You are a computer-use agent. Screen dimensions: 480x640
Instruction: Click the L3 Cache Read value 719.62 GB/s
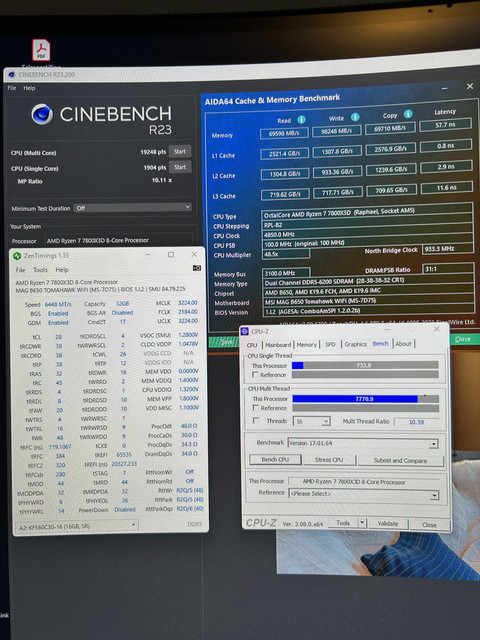pyautogui.click(x=285, y=194)
